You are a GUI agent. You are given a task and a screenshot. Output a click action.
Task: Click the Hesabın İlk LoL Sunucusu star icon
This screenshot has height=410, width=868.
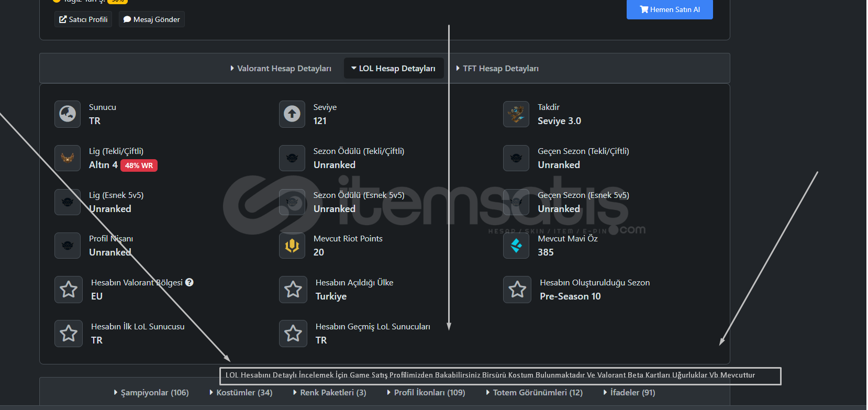coord(69,333)
